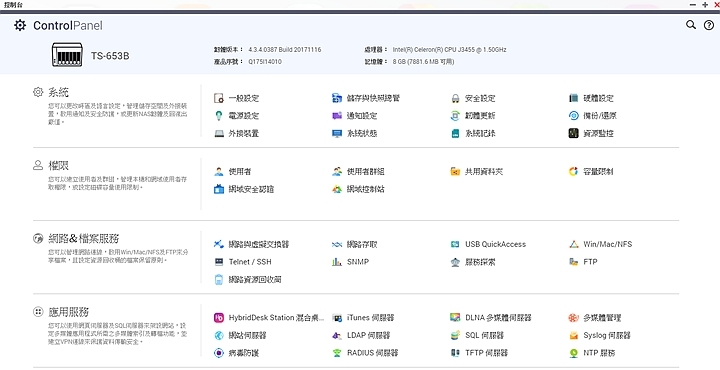
Task: Select the Win/Mac/NFS entry
Action: tap(608, 244)
